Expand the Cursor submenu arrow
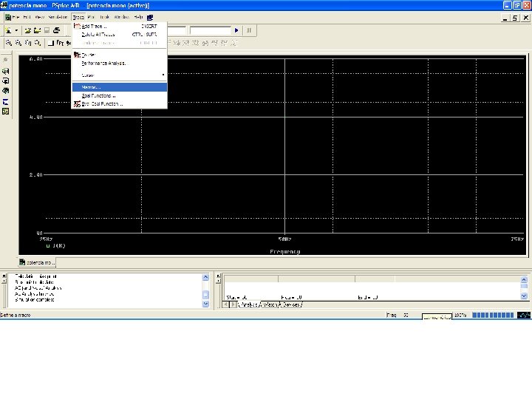 (x=163, y=75)
